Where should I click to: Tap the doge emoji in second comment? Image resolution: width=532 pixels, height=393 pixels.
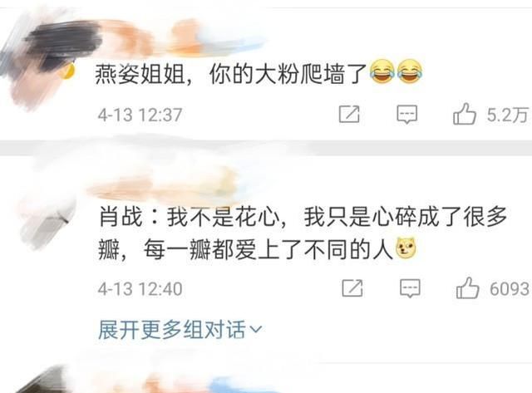click(x=406, y=249)
